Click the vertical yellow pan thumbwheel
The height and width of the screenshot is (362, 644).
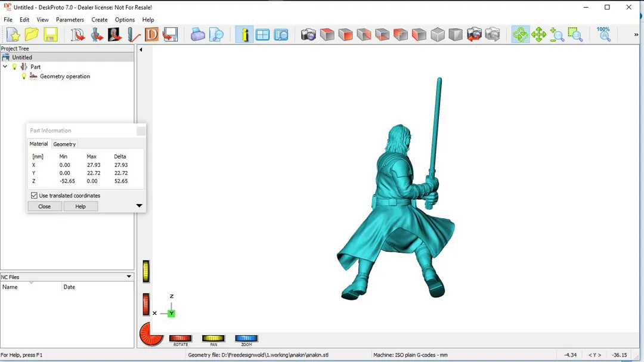tap(146, 271)
